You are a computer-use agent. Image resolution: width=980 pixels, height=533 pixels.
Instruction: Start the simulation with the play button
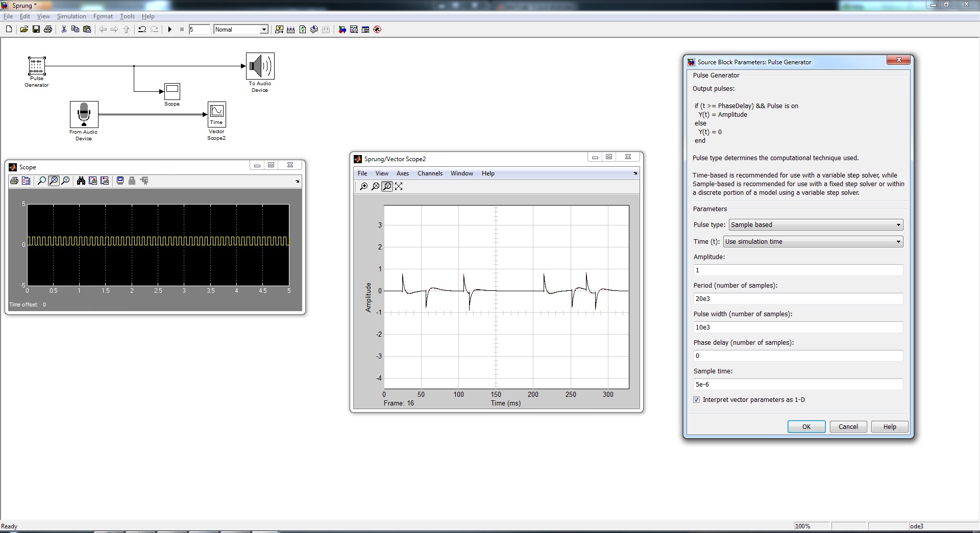click(x=170, y=30)
